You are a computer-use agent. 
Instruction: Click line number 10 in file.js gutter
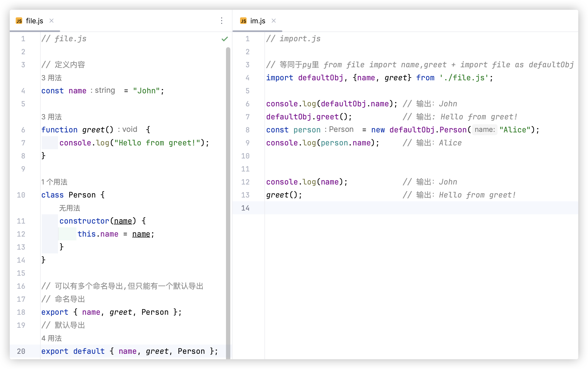click(21, 195)
